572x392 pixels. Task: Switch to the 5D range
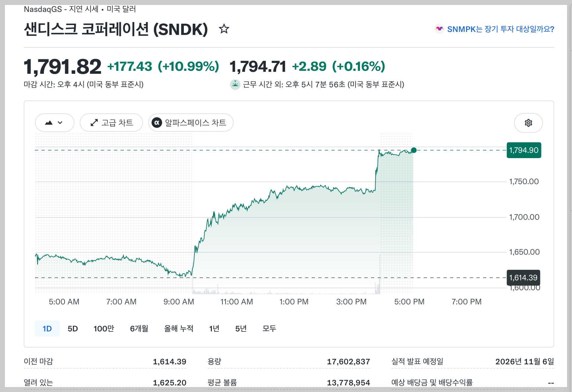click(72, 328)
